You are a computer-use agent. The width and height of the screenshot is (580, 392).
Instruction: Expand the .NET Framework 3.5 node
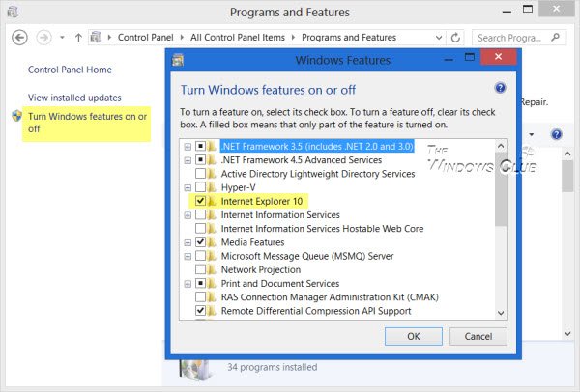(x=188, y=147)
